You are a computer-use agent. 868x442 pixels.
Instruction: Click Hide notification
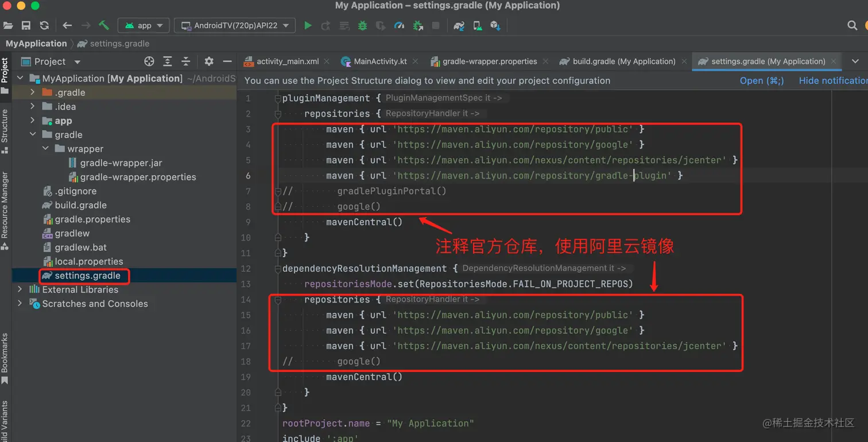pyautogui.click(x=834, y=80)
